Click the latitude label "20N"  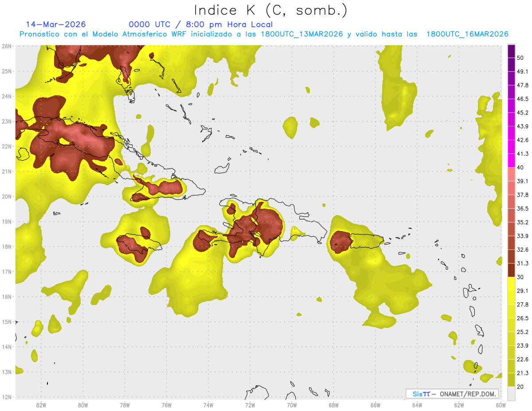point(7,196)
